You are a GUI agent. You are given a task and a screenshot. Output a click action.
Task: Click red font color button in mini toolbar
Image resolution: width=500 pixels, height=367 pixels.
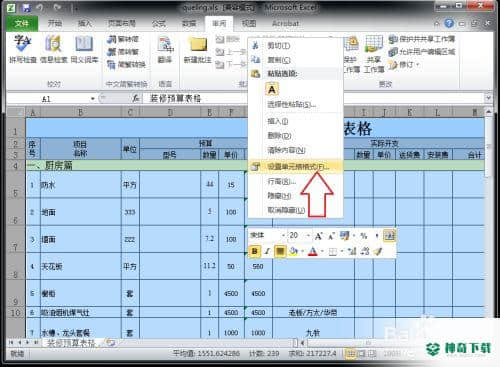click(312, 251)
